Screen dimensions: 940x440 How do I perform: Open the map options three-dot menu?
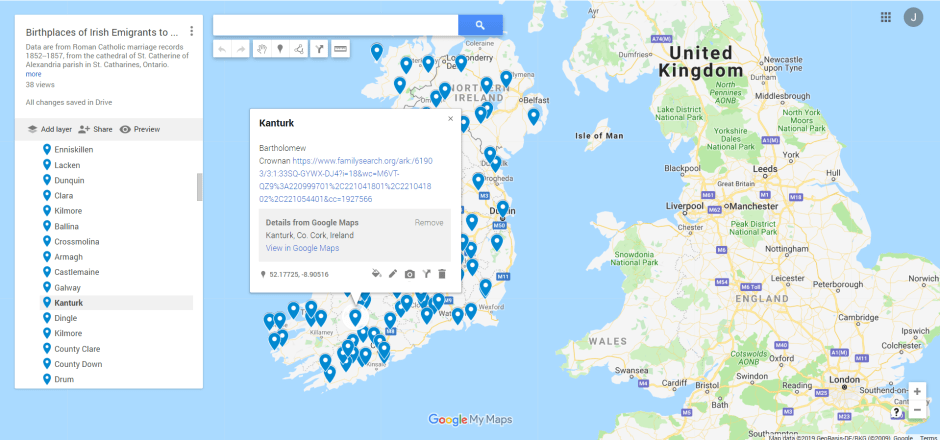click(x=191, y=31)
